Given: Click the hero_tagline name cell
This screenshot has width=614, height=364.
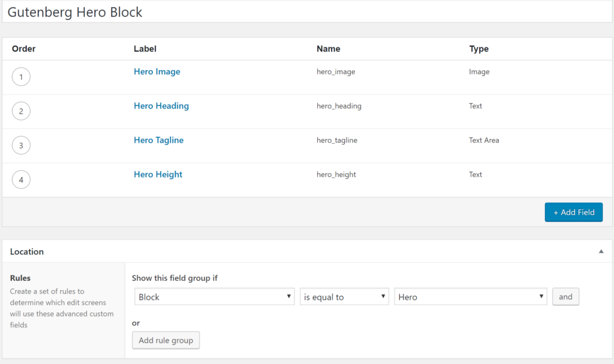Looking at the screenshot, I should click(337, 140).
